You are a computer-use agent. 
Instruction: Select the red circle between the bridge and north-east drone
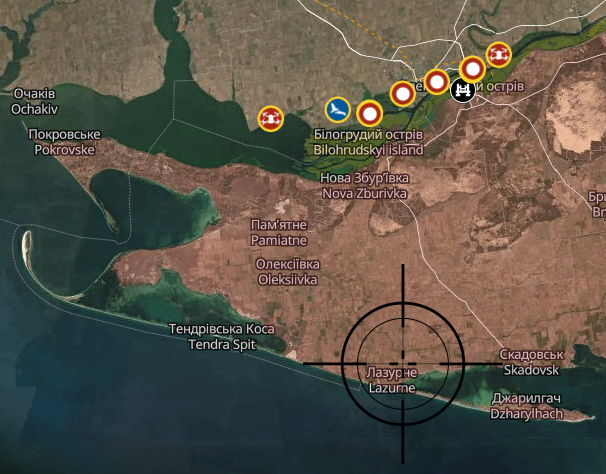coord(472,69)
